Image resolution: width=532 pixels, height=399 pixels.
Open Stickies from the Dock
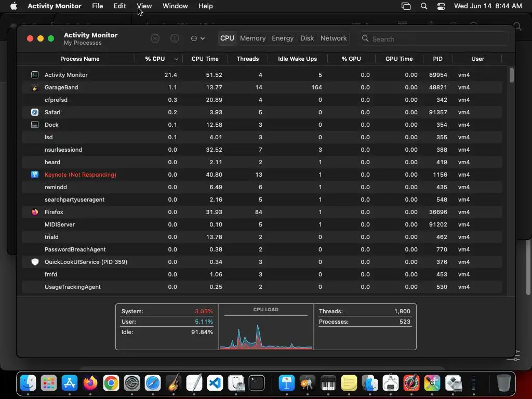[349, 383]
